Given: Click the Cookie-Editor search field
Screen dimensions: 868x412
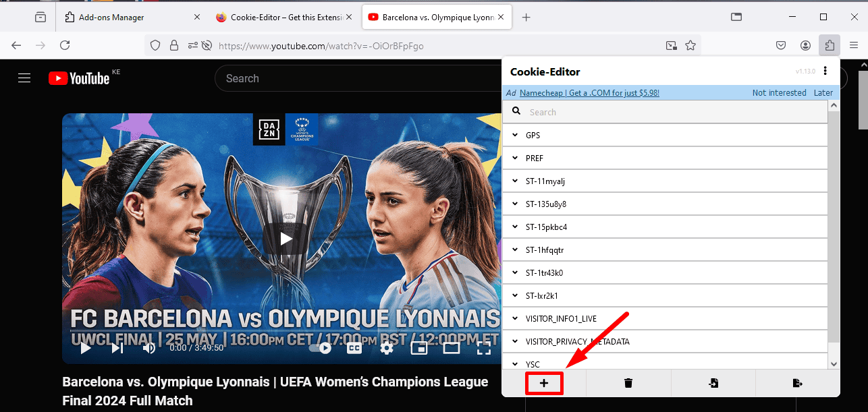Looking at the screenshot, I should click(x=668, y=113).
